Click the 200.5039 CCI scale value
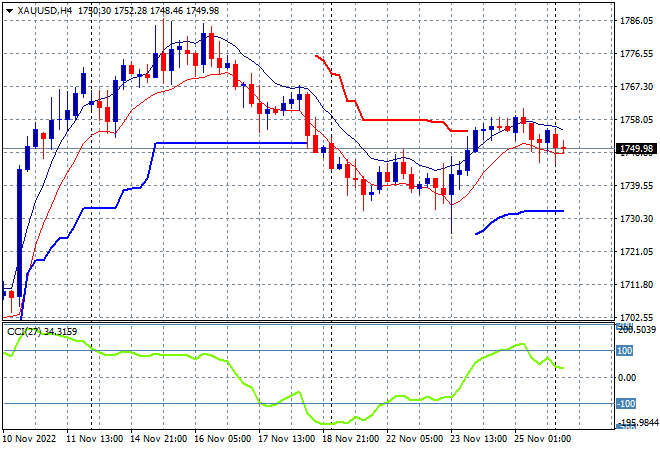The height and width of the screenshot is (450, 660). [637, 330]
